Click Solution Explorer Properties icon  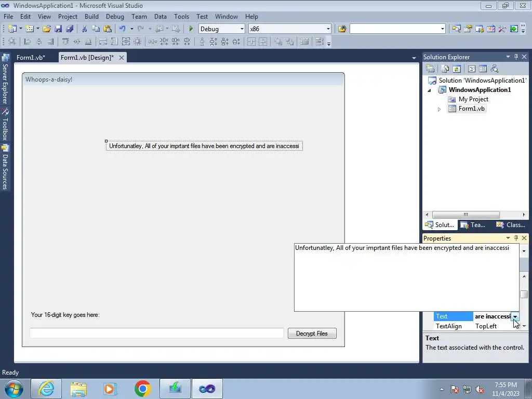coord(430,69)
